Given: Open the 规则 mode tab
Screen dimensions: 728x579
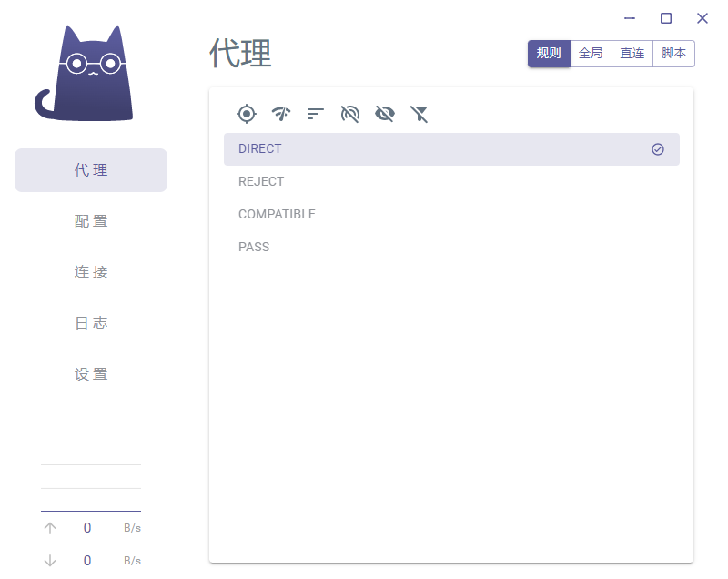Looking at the screenshot, I should point(548,53).
